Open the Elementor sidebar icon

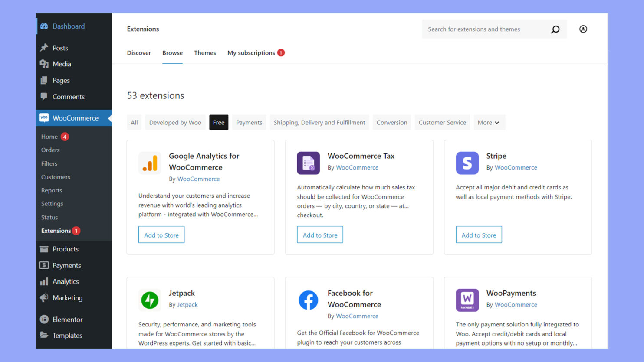(x=44, y=319)
